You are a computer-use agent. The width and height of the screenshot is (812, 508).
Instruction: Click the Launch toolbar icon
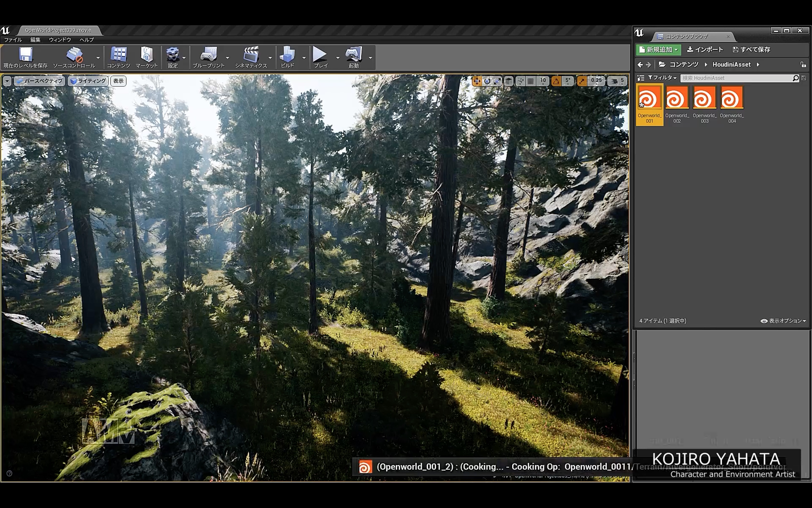pos(354,58)
